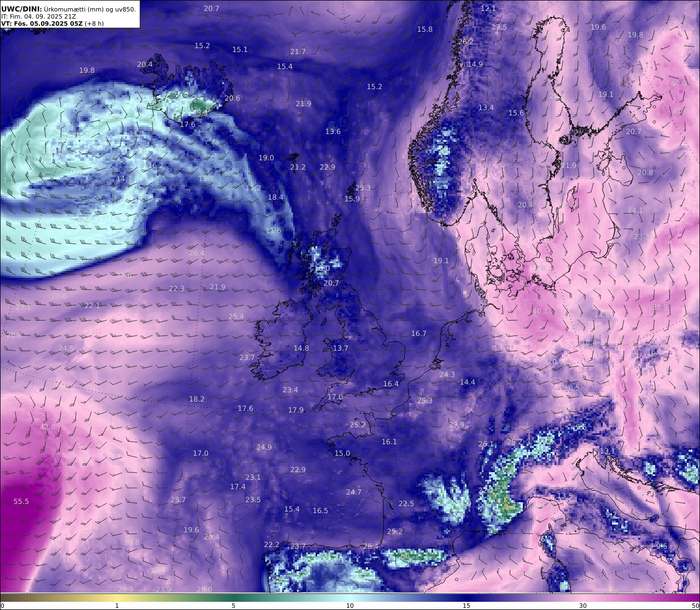Viewport: 700px width, 610px height.
Task: Click the 23.1 value on the map
Action: pos(253,477)
